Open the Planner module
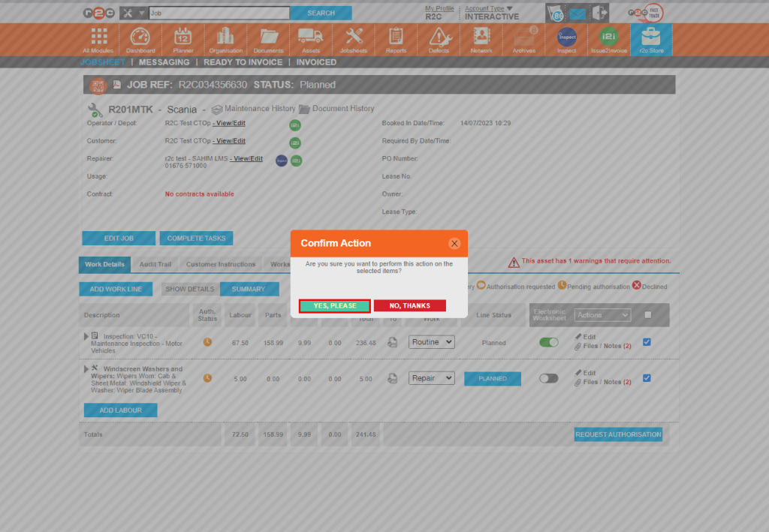The width and height of the screenshot is (769, 532). [183, 39]
